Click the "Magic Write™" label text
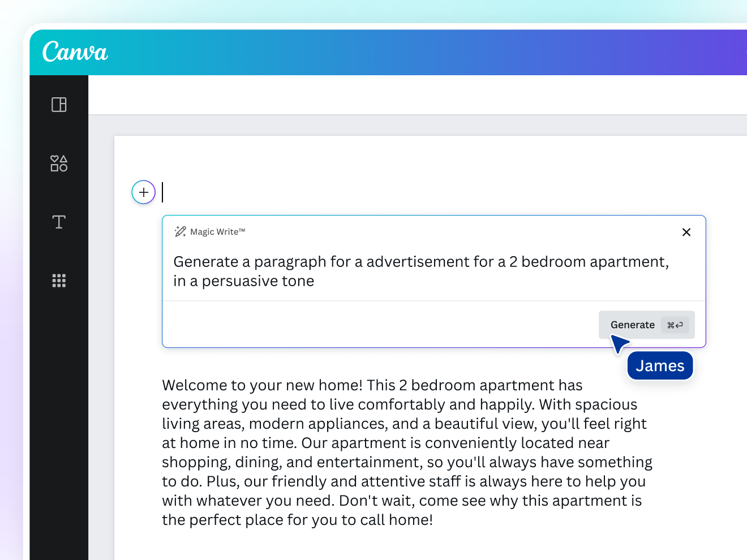The width and height of the screenshot is (747, 560). pyautogui.click(x=218, y=232)
